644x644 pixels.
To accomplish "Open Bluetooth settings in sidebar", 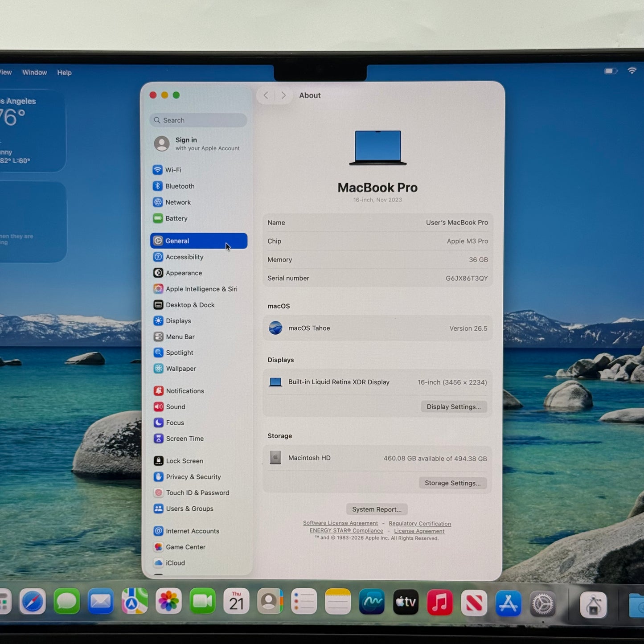I will pyautogui.click(x=198, y=186).
